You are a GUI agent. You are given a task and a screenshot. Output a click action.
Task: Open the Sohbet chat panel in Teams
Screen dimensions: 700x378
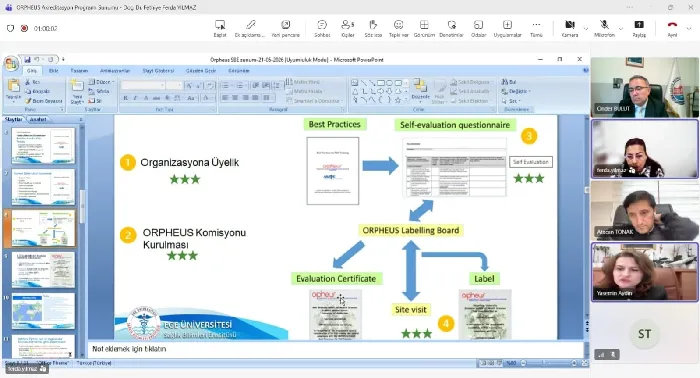(x=322, y=28)
